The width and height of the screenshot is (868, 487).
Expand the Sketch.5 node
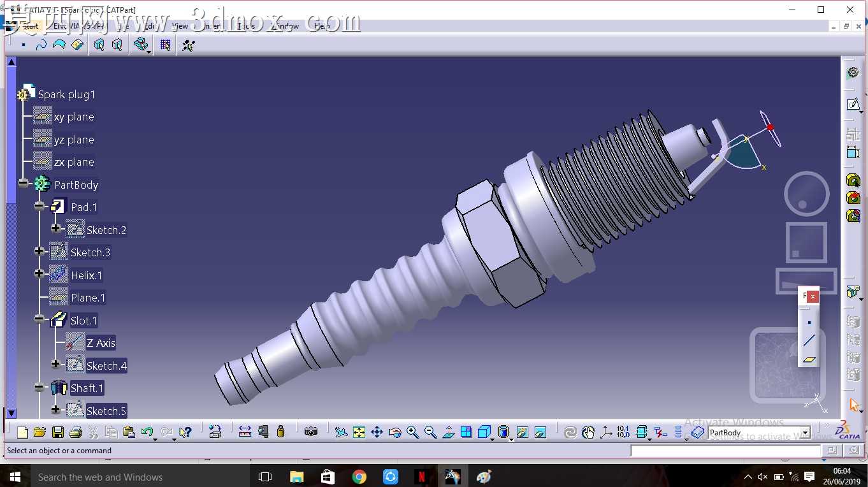coord(56,409)
